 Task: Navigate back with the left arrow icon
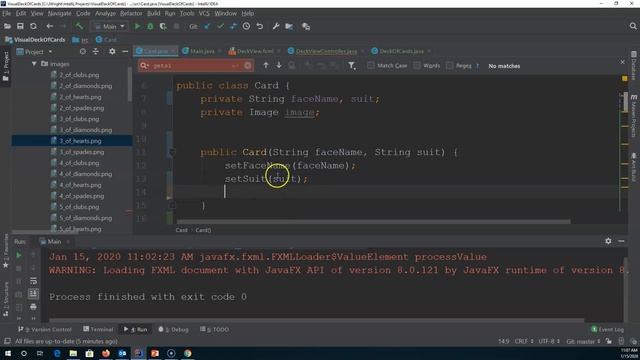pyautogui.click(x=49, y=26)
